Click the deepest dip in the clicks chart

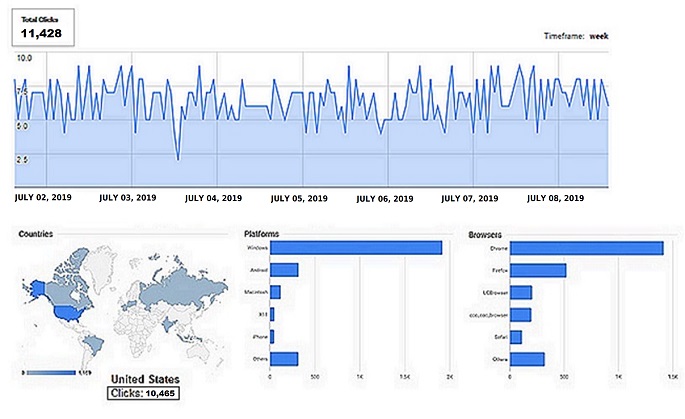point(178,158)
